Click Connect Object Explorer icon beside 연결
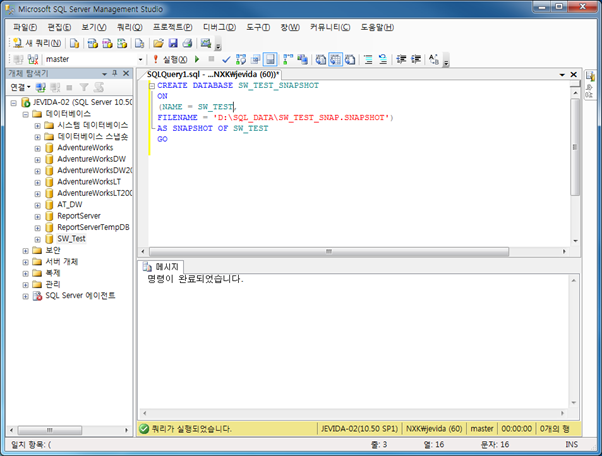 41,88
